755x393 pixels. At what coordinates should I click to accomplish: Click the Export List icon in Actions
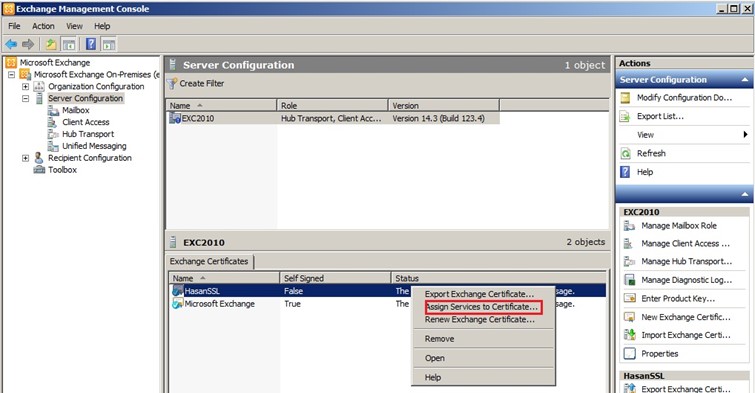click(625, 117)
